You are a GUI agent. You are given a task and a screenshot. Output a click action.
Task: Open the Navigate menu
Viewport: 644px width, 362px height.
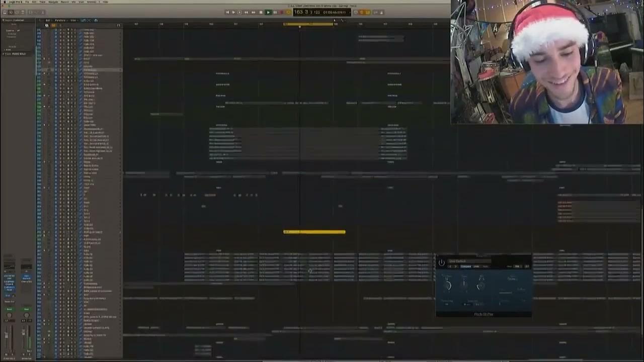(x=53, y=2)
